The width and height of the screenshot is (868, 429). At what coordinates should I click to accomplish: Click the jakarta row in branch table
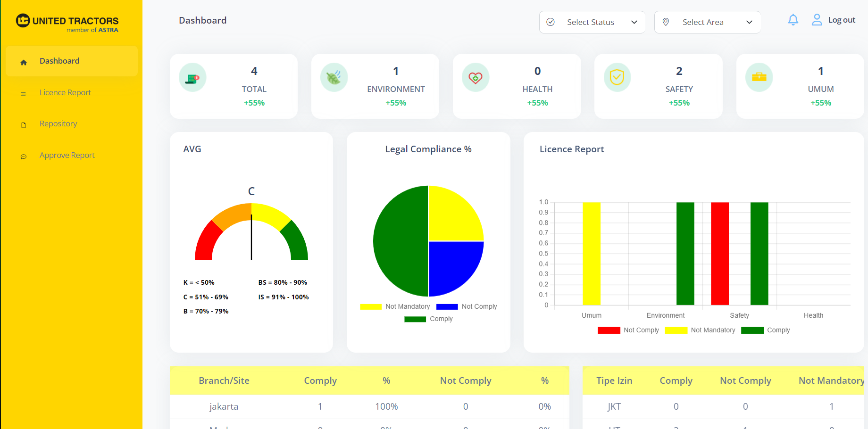click(224, 406)
